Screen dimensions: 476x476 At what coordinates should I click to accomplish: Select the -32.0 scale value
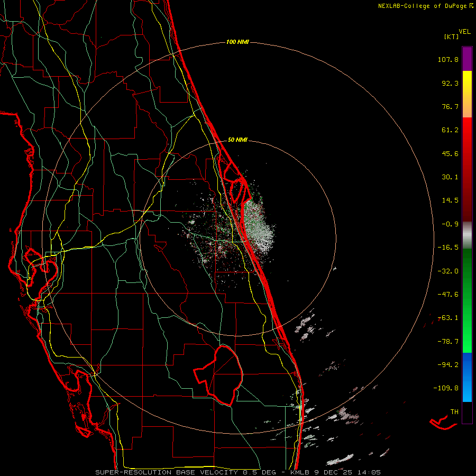[x=448, y=271]
